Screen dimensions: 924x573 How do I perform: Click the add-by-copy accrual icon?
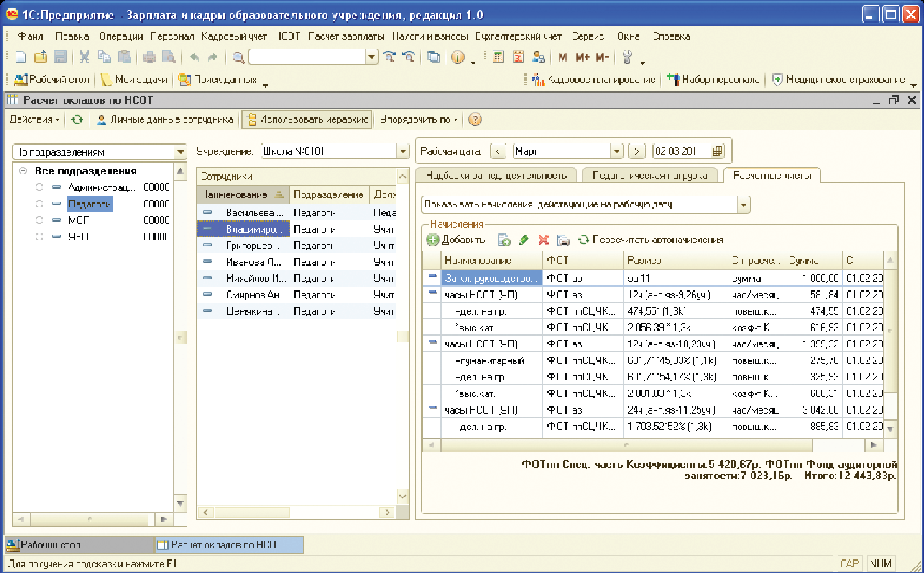click(504, 240)
